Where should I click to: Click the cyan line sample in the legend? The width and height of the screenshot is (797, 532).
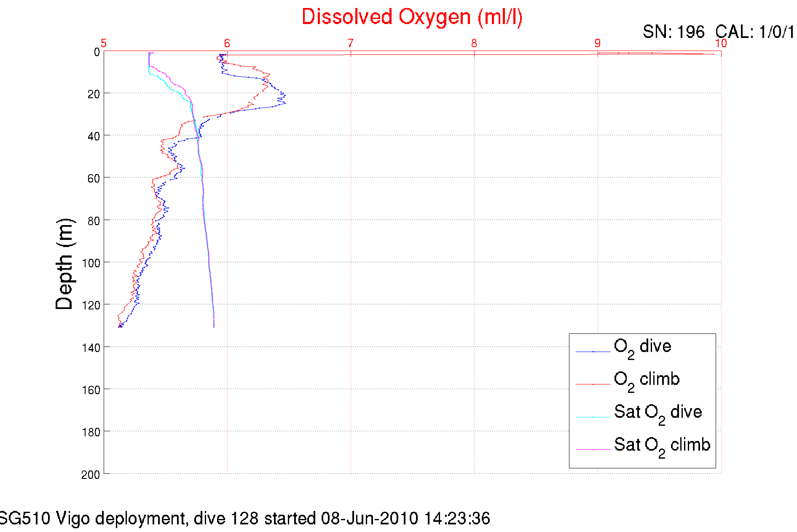coord(593,417)
